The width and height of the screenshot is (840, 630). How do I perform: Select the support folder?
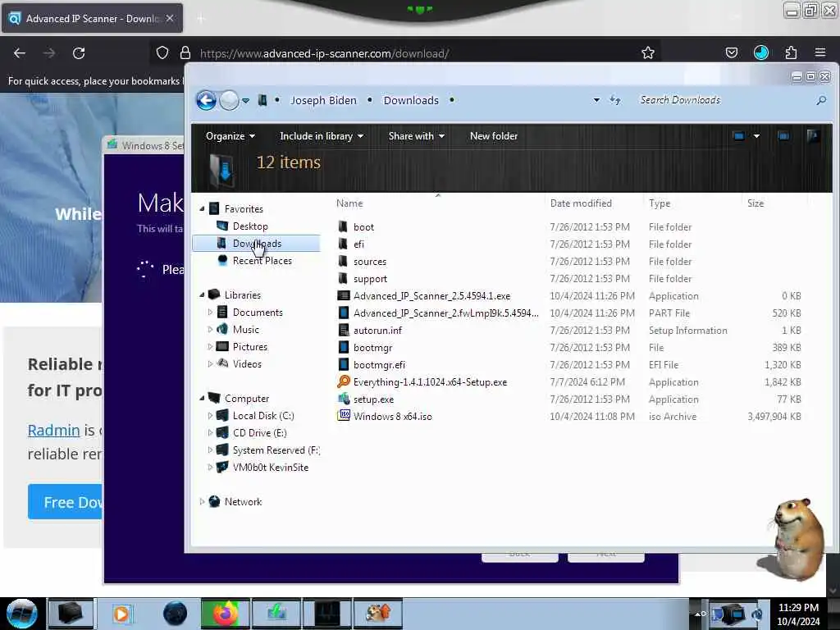coord(370,279)
